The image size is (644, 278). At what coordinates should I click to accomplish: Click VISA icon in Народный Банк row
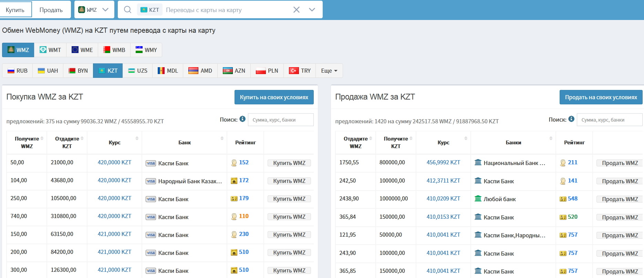150,181
